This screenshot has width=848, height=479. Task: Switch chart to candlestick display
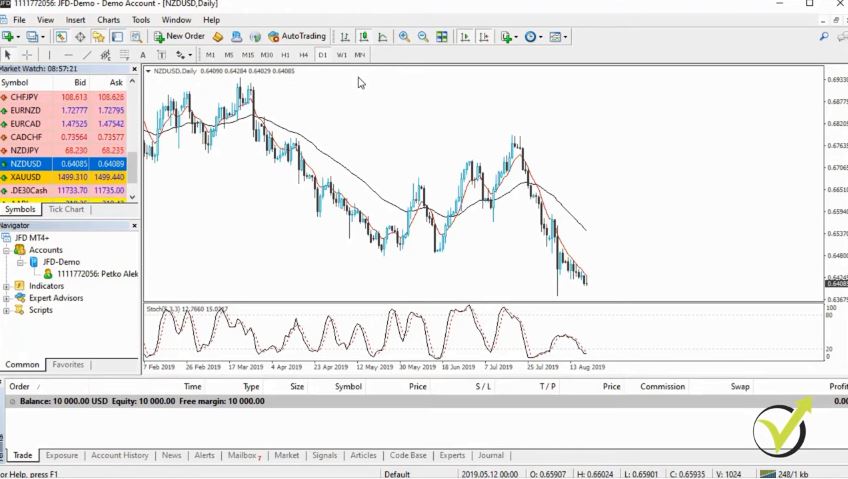pos(364,37)
